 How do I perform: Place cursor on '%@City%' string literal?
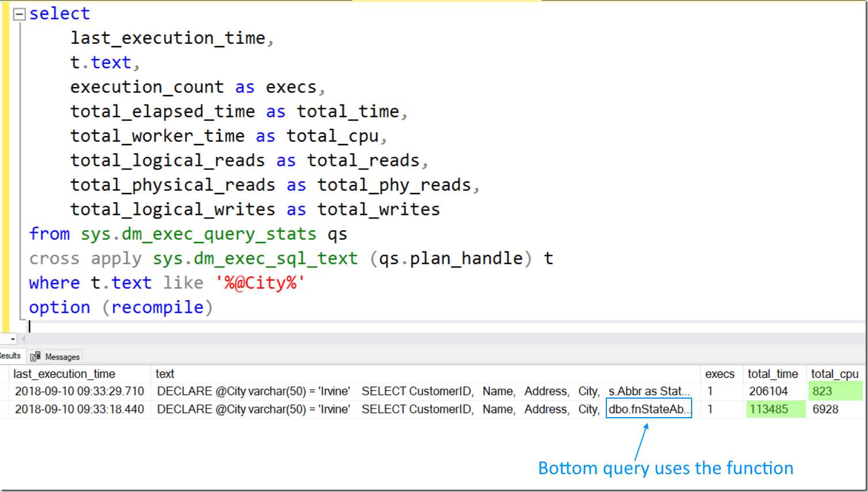pos(259,283)
